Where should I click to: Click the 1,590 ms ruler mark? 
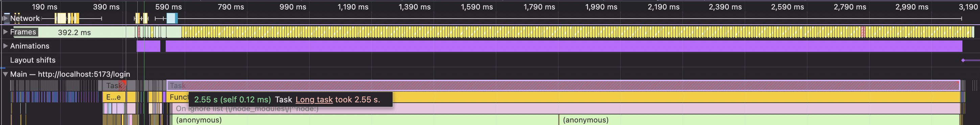click(477, 7)
